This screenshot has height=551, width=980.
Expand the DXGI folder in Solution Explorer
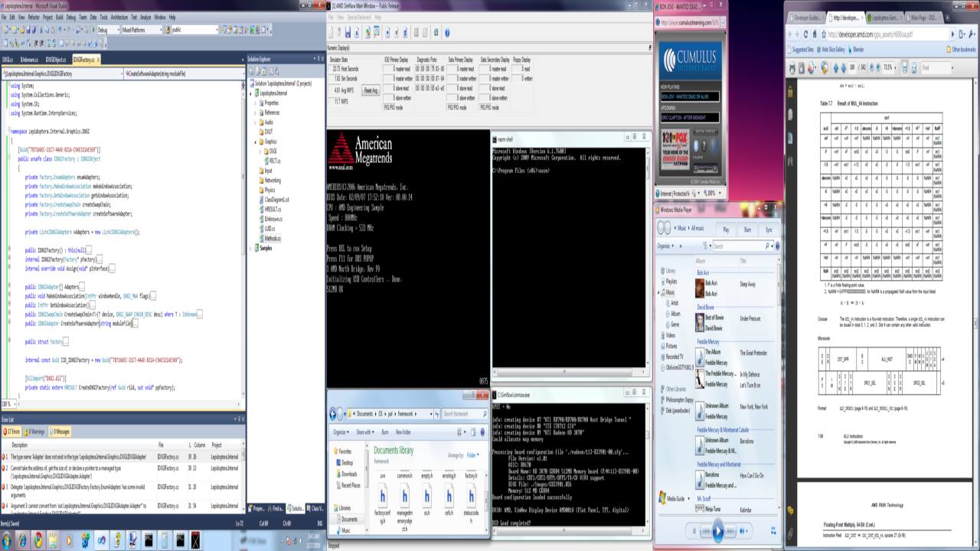[262, 152]
